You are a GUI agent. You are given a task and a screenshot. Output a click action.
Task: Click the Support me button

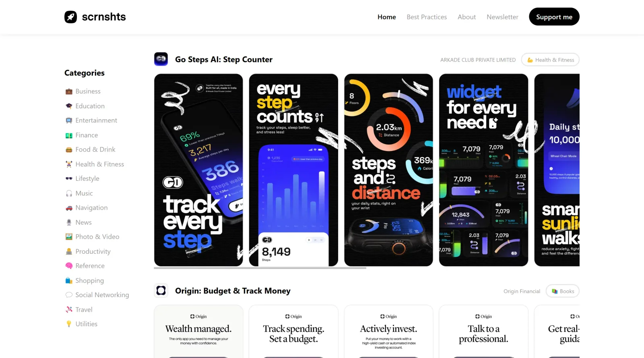coord(554,17)
